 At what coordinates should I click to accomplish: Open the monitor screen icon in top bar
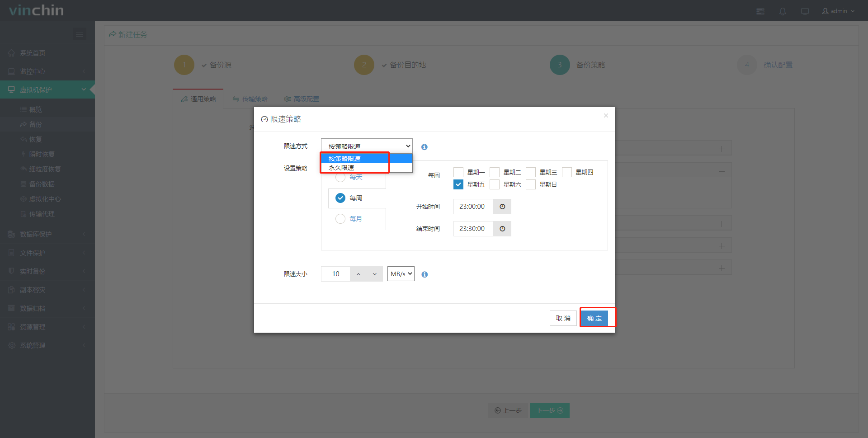805,11
